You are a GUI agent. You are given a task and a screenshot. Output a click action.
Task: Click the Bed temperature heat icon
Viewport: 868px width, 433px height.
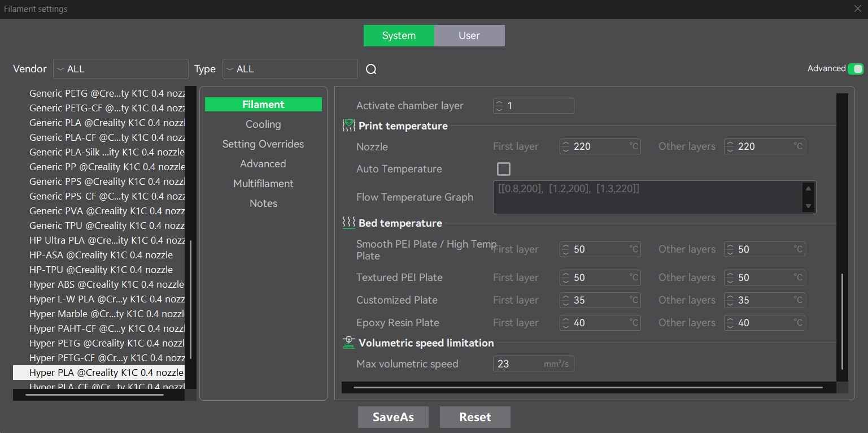pos(348,223)
